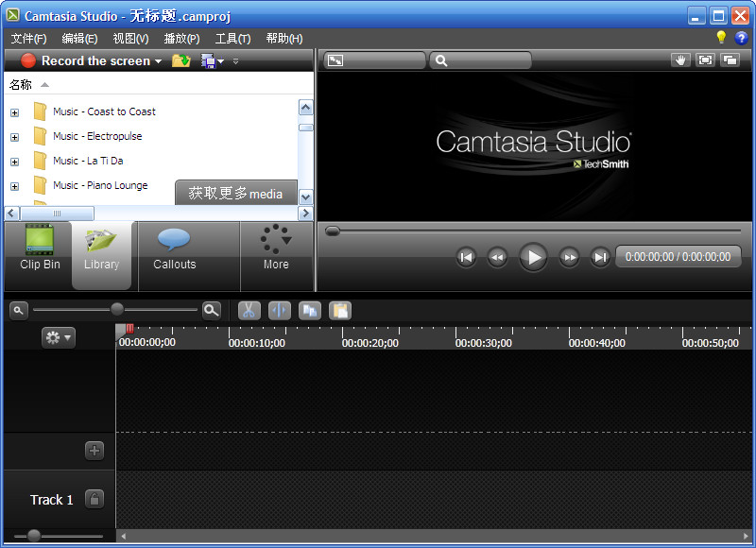Viewport: 756px width, 548px height.
Task: Click the Produce and share icon
Action: pyautogui.click(x=208, y=61)
